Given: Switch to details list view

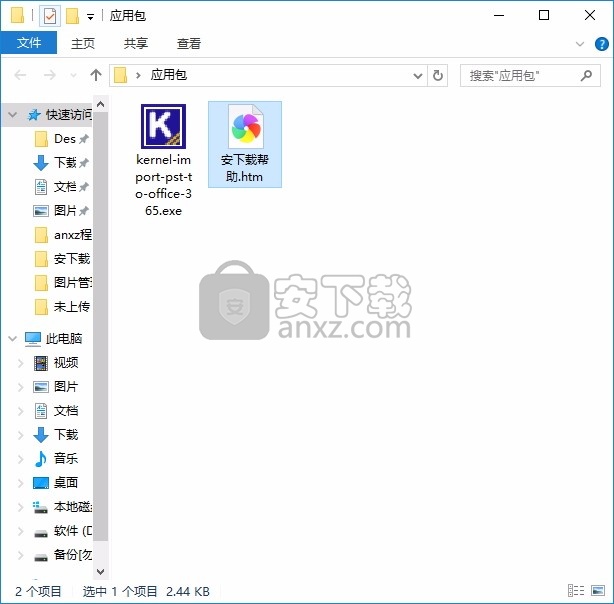Looking at the screenshot, I should pos(576,591).
